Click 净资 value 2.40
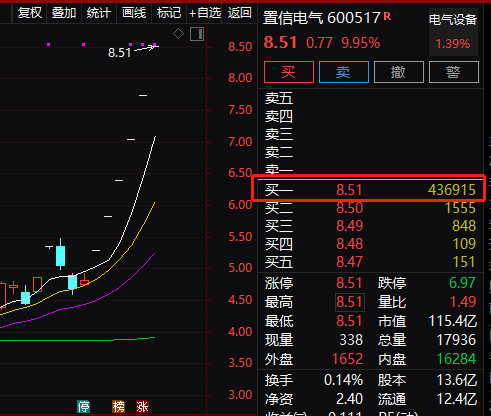491x416 pixels. coord(349,399)
